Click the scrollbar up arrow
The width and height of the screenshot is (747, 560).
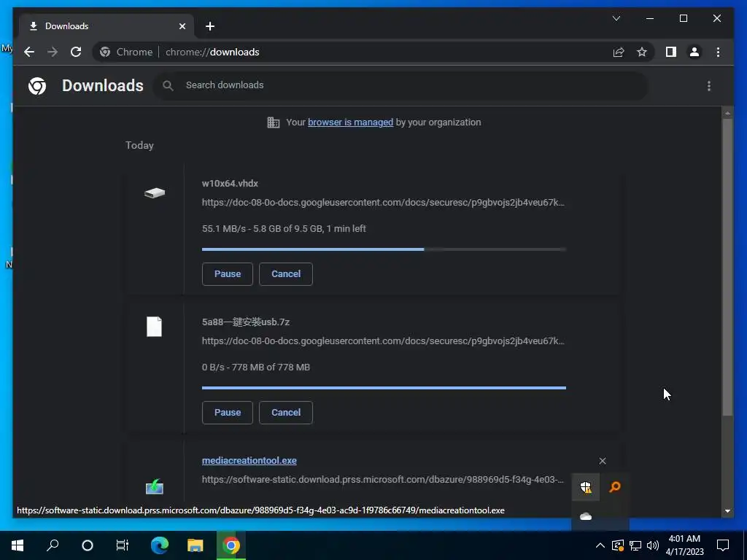[x=727, y=113]
